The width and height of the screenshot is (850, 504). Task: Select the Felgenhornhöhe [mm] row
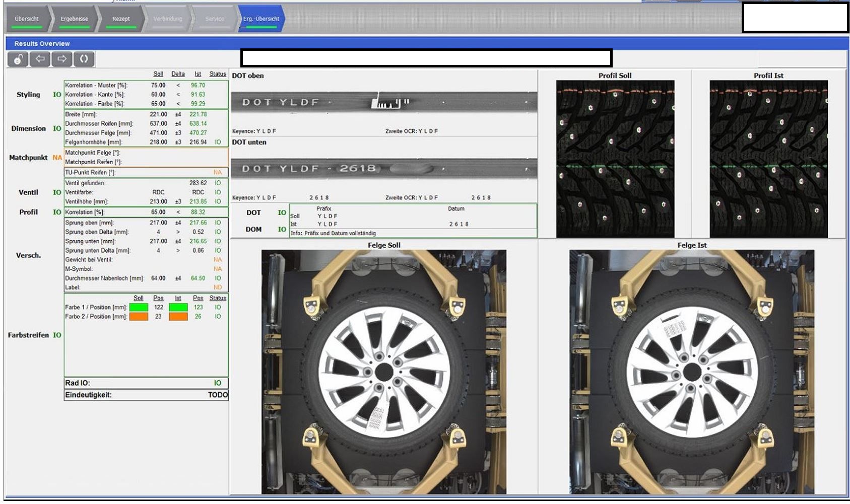coord(146,142)
